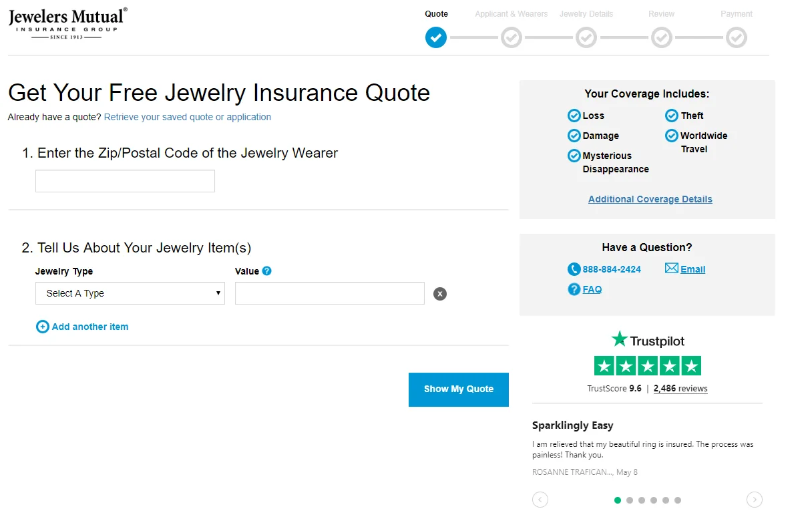812x529 pixels.
Task: Click the Zip/Postal Code input field
Action: pos(125,181)
